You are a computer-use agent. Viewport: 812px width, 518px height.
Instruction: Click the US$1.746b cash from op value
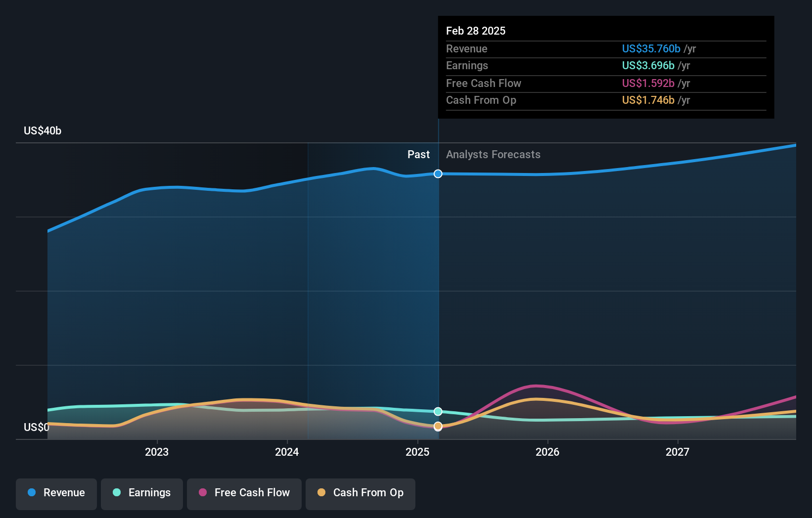[x=648, y=100]
